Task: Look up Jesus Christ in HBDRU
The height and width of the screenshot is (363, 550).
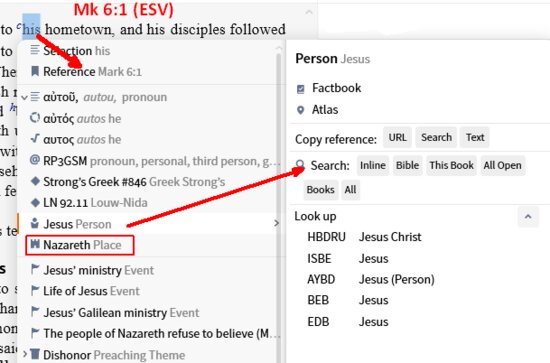Action: [x=364, y=237]
